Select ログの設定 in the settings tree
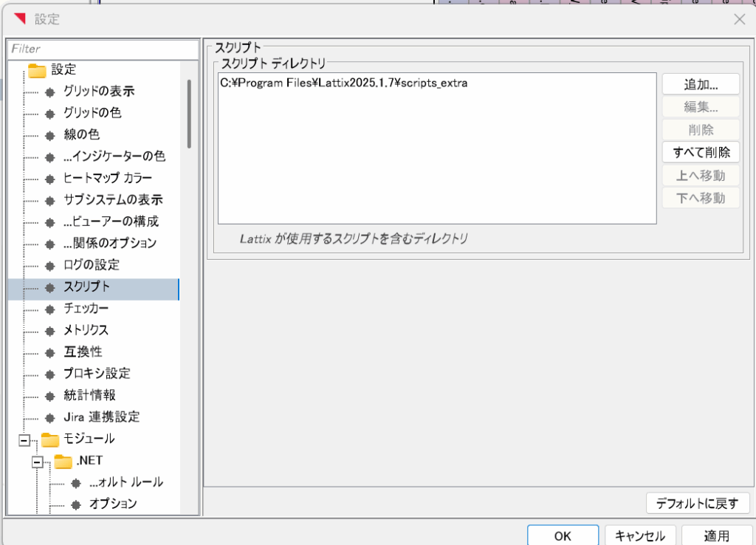Screen dimensions: 756x545 [92, 264]
